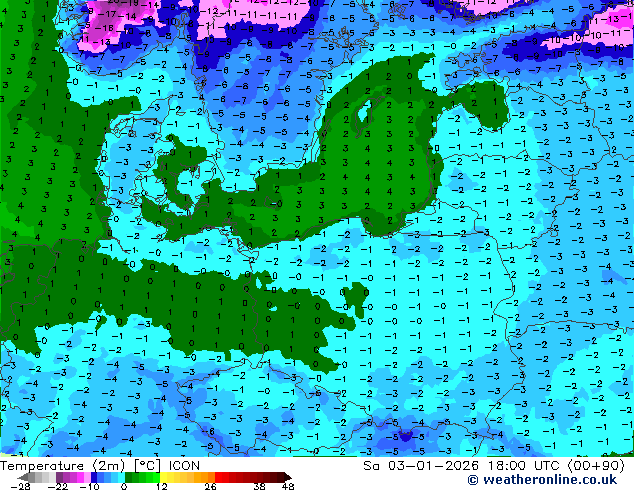Viewport: 634px width, 490px height.
Task: Click the 12 label on the color scale
Action: point(162,486)
